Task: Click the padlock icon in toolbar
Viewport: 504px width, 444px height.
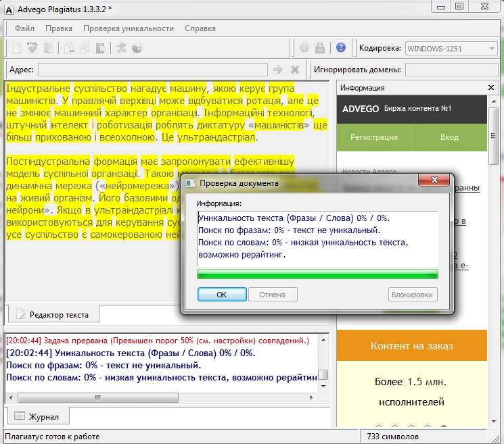Action: click(x=320, y=48)
